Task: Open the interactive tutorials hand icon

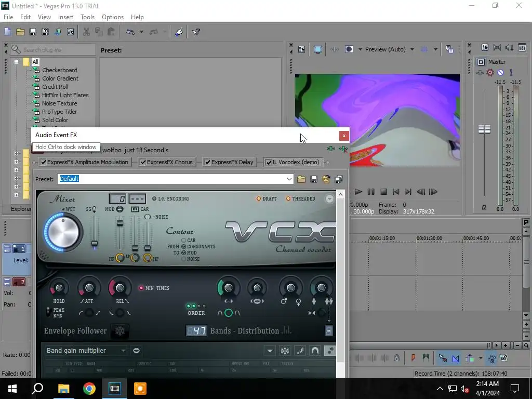Action: 179,32
